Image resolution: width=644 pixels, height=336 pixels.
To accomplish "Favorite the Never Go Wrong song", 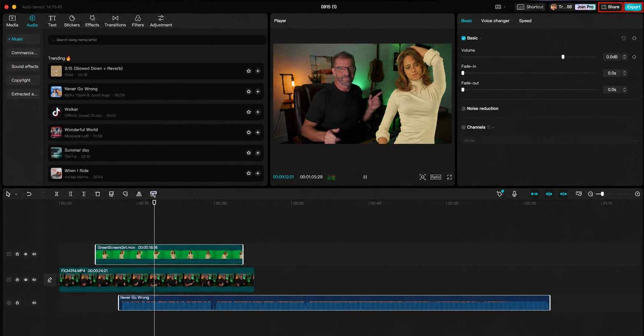I will [249, 92].
